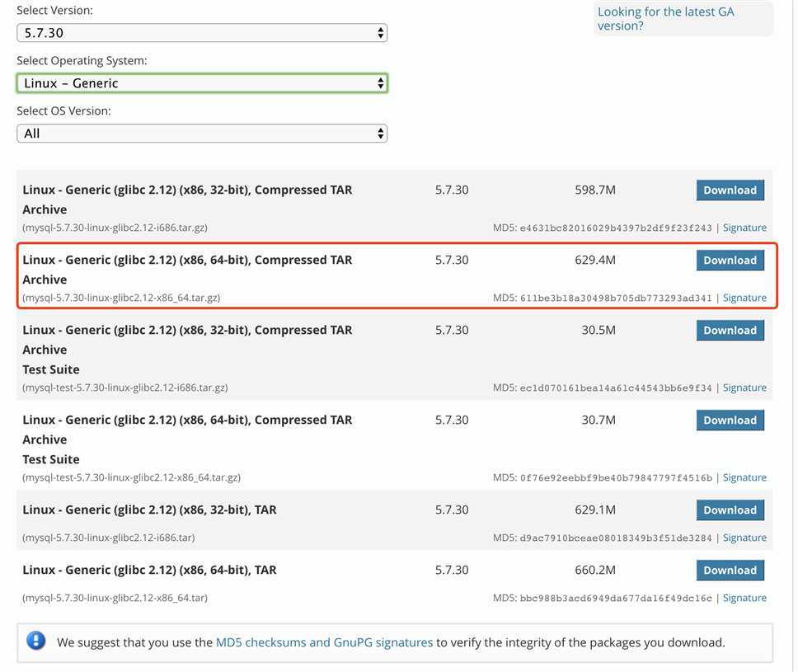Open Signature link for x86_64.tar.gz package
The height and width of the screenshot is (672, 798).
[x=744, y=298]
